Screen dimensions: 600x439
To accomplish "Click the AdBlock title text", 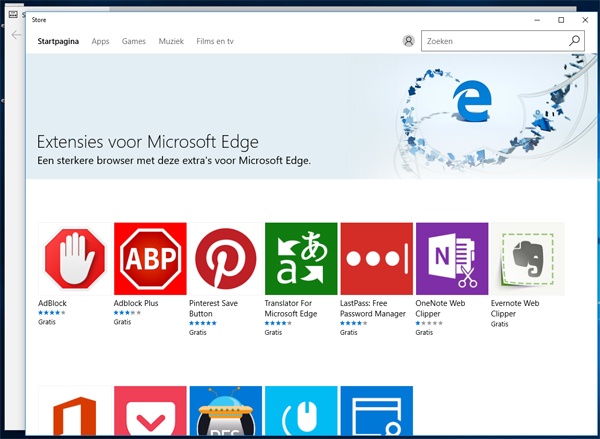I will (52, 303).
